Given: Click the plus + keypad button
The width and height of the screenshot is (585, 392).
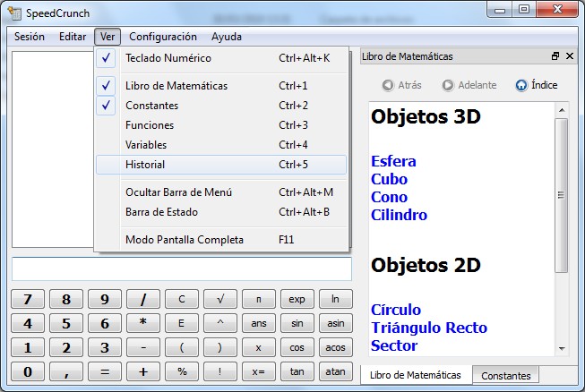Looking at the screenshot, I should tap(143, 371).
